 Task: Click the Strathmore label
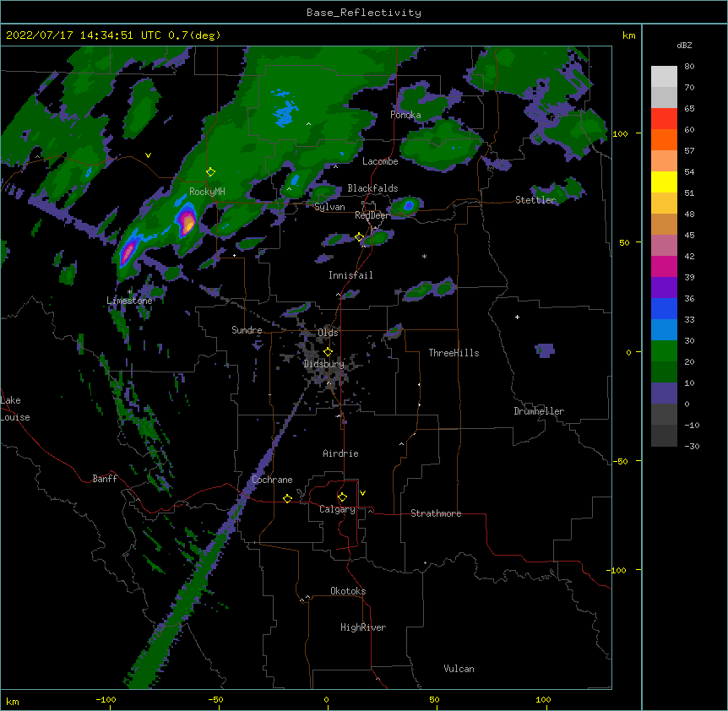tap(436, 513)
